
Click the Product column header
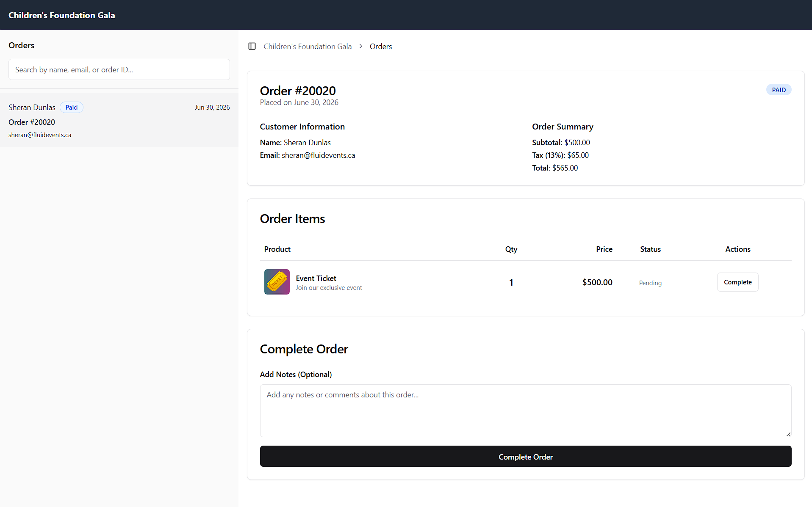point(277,249)
